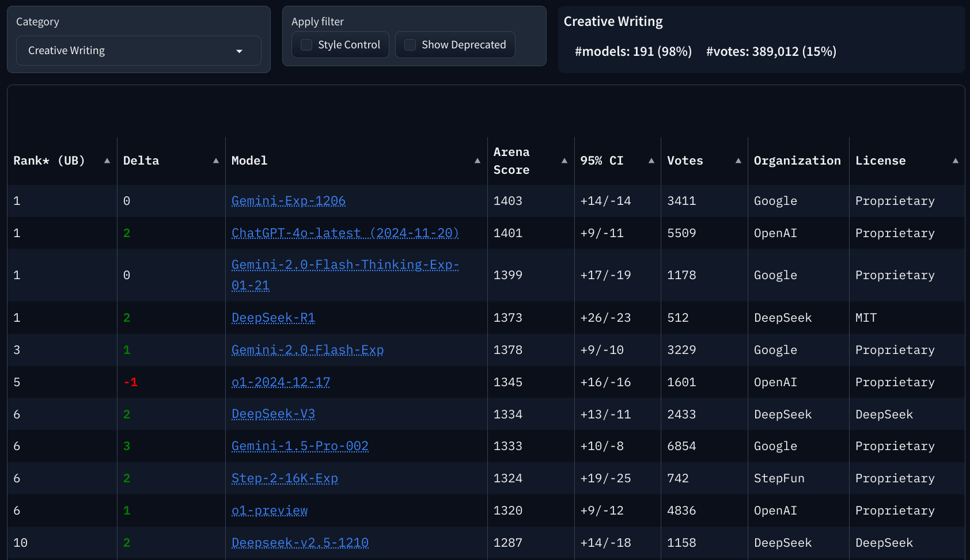This screenshot has width=970, height=560.
Task: Enable the Show Deprecated checkbox
Action: pyautogui.click(x=410, y=45)
